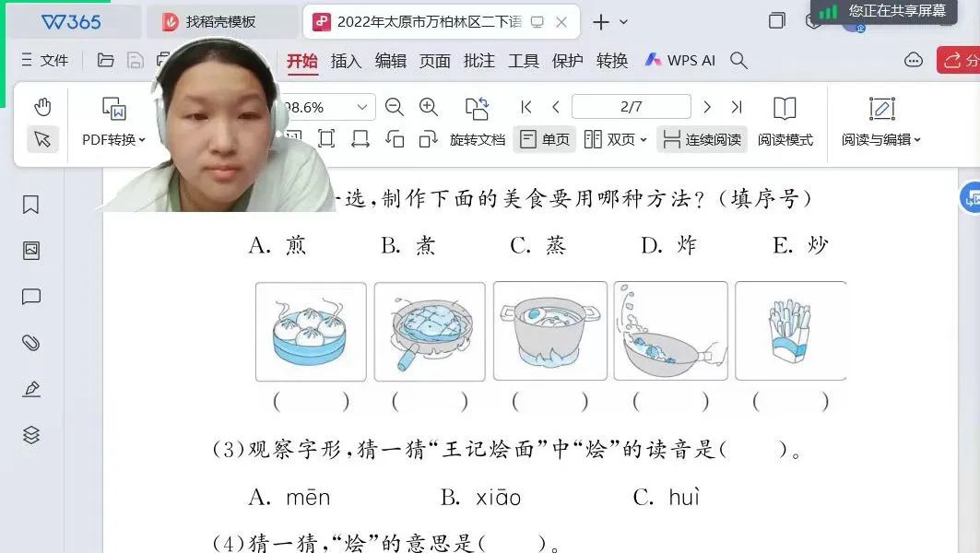Open the bookmark panel in sidebar
The width and height of the screenshot is (980, 553).
[31, 205]
